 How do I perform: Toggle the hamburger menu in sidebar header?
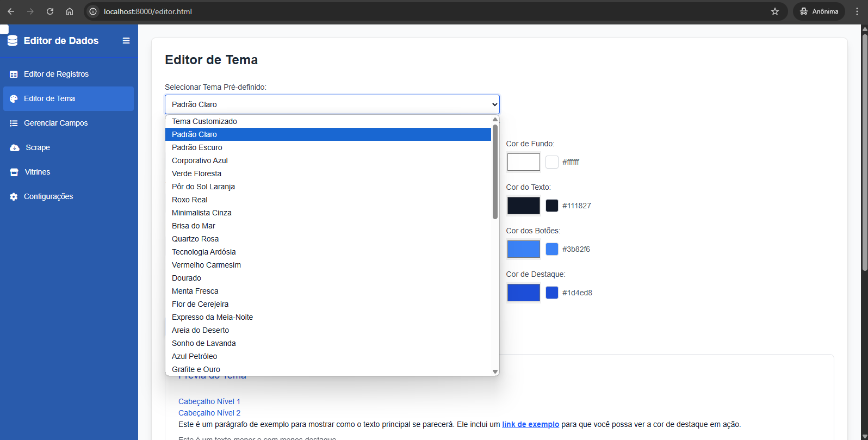tap(126, 41)
